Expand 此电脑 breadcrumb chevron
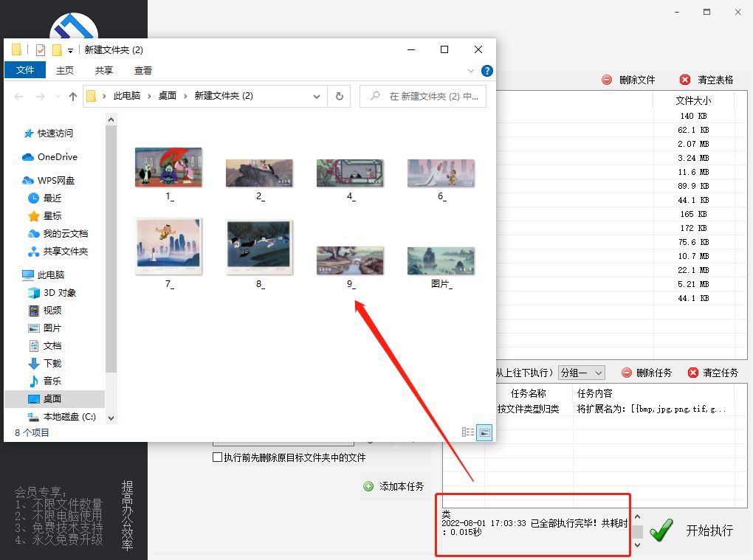 (149, 97)
